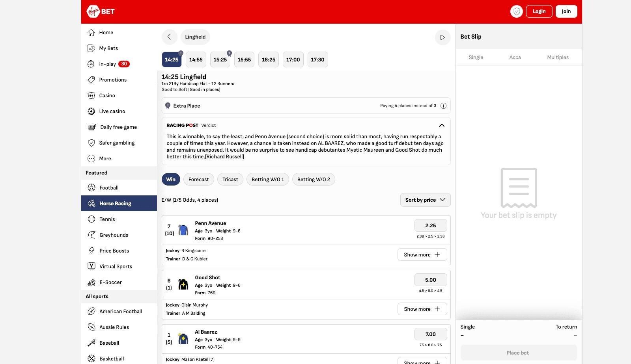This screenshot has width=631, height=364.
Task: Click the Extra Place rosette icon
Action: pos(168,106)
